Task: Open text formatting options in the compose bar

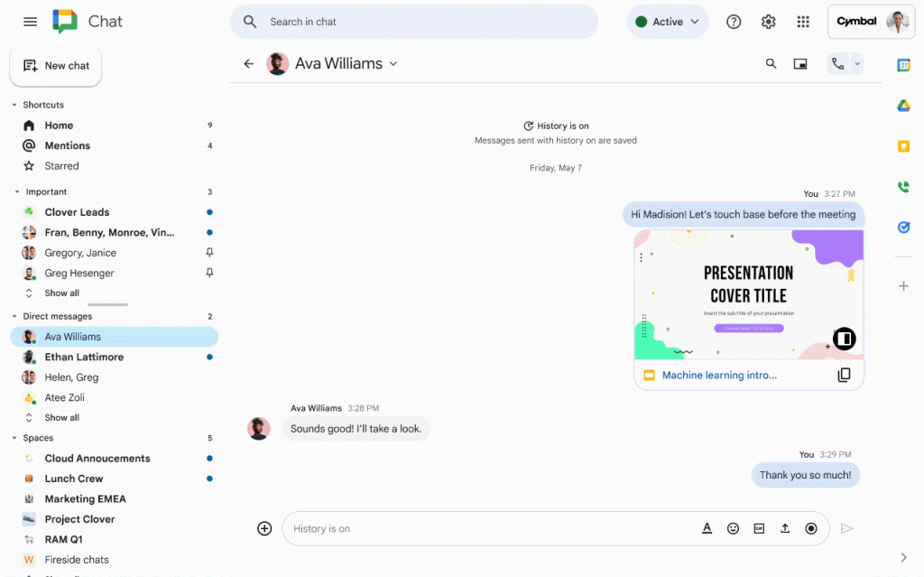Action: click(707, 528)
